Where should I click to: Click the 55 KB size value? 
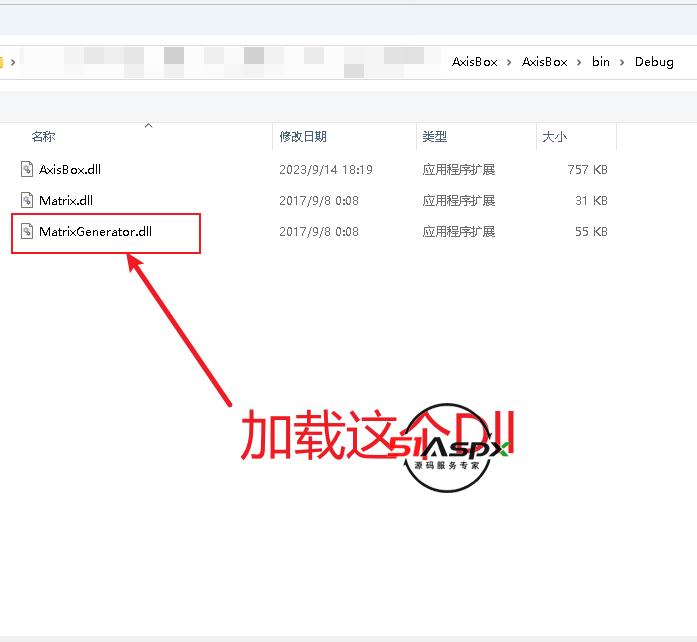(591, 232)
